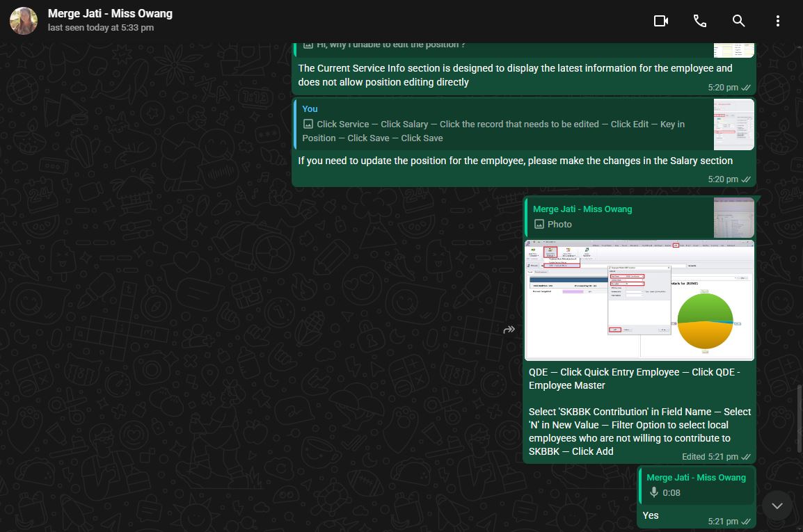803x532 pixels.
Task: Click the 'QDE — Click Quick Entry Employee' caption
Action: 634,379
